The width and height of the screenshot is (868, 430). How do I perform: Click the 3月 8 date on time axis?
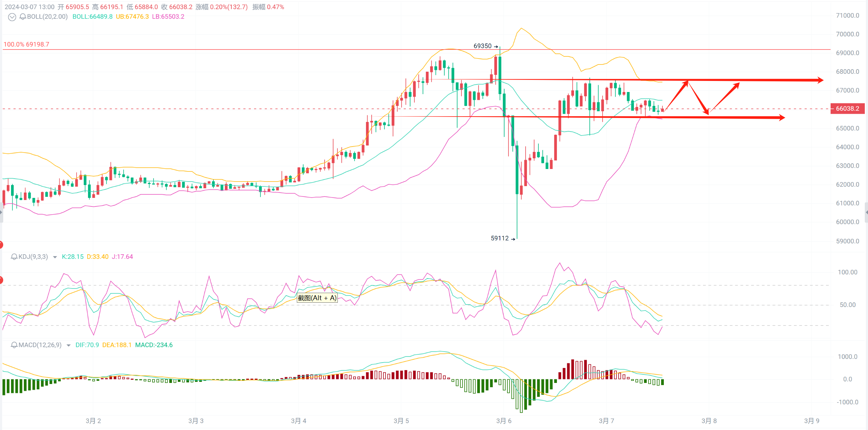709,421
